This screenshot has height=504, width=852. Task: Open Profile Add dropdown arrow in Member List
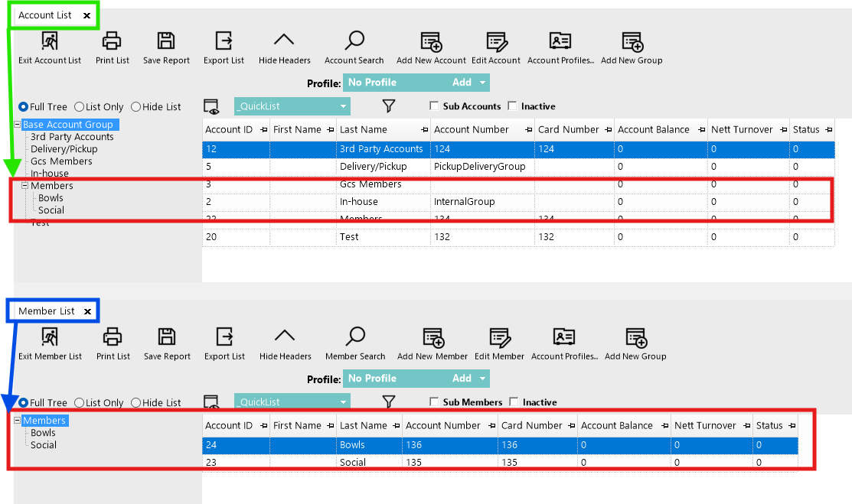coord(482,379)
